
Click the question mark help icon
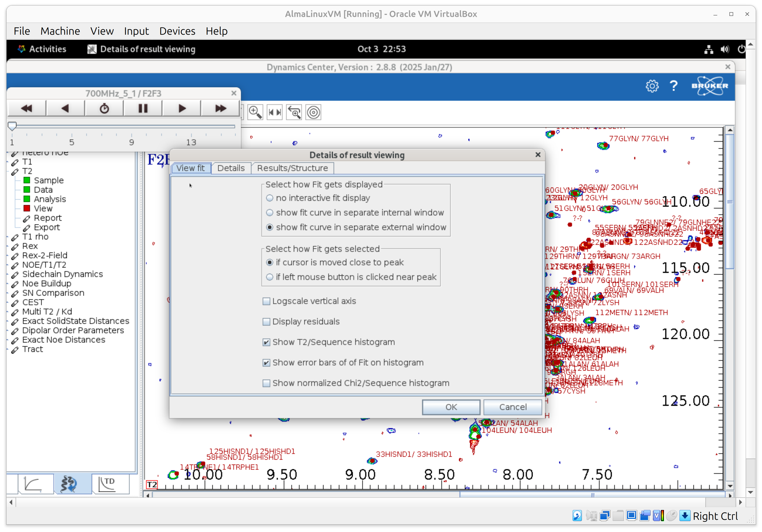click(673, 86)
